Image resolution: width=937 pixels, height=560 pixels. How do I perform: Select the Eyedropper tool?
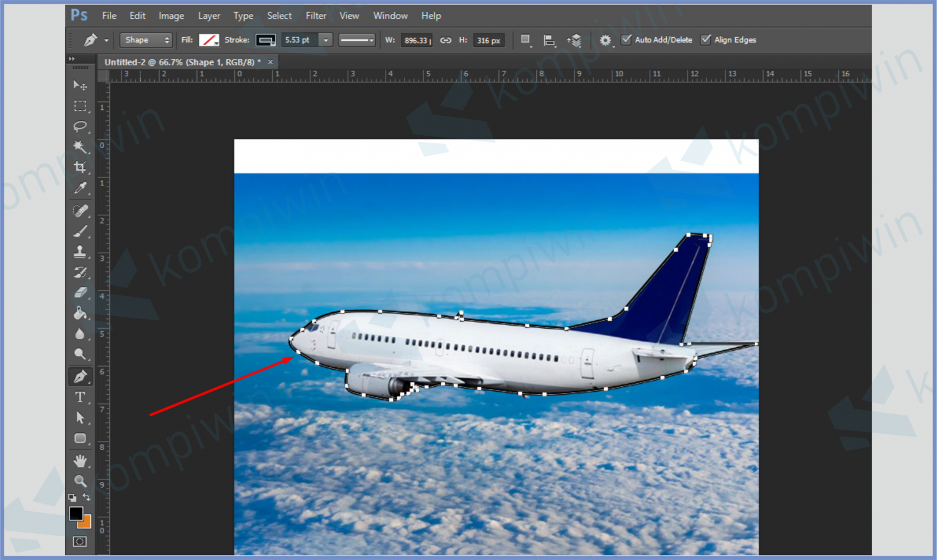click(80, 188)
